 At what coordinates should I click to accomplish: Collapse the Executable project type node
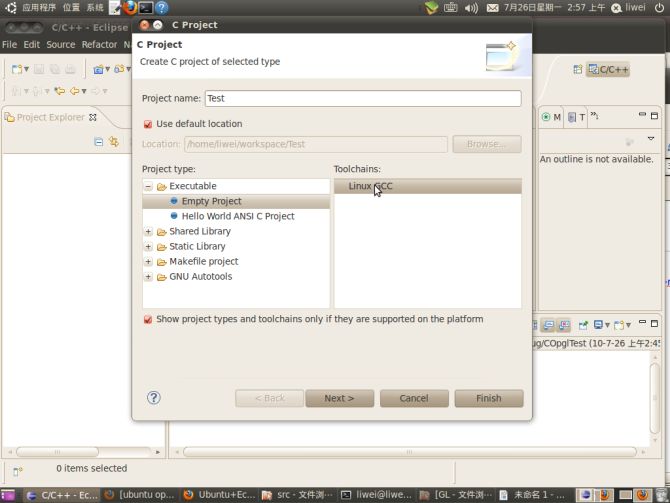(148, 187)
